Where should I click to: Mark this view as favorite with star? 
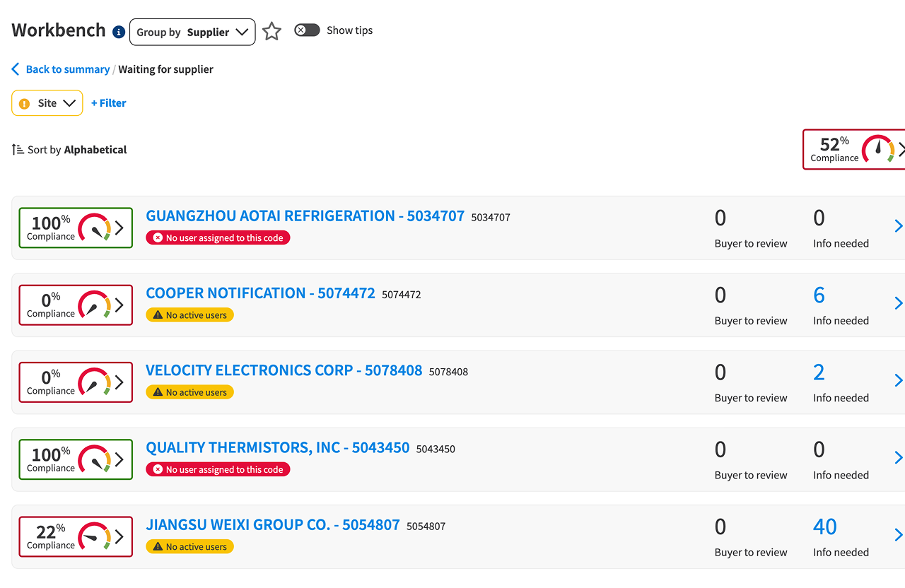coord(271,31)
